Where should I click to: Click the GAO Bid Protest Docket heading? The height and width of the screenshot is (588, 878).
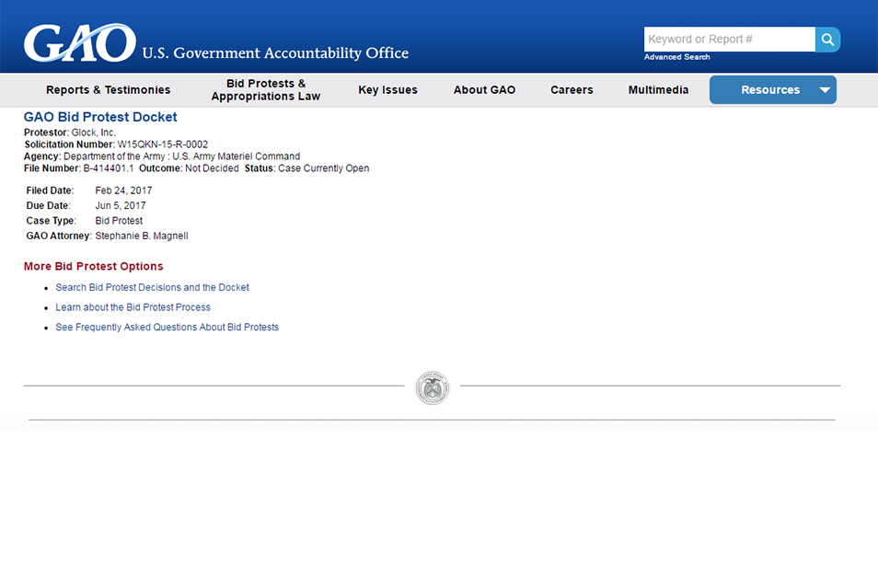tap(100, 117)
